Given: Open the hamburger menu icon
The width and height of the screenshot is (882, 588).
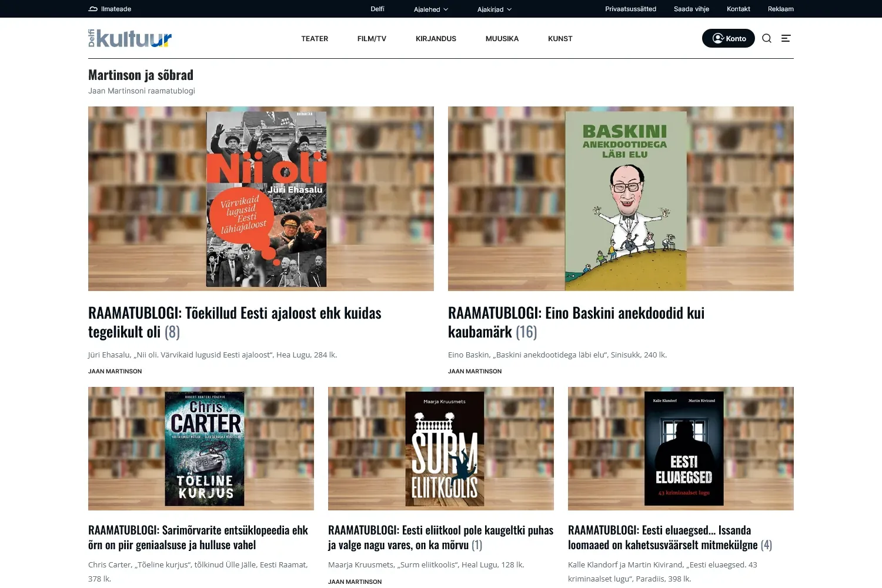Looking at the screenshot, I should coord(786,38).
